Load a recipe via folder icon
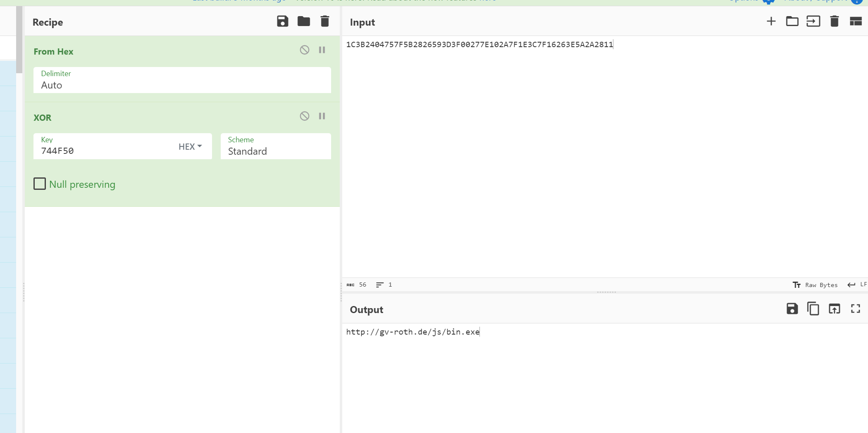Viewport: 868px width, 433px height. tap(304, 22)
